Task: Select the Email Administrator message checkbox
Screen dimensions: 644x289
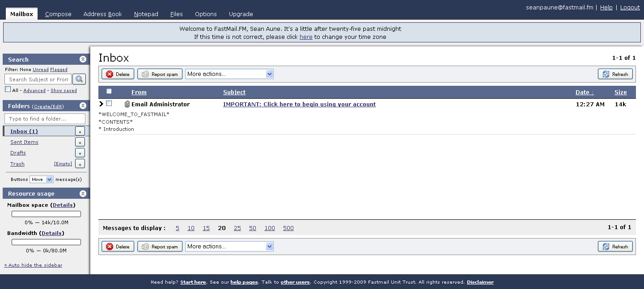Action: coord(109,104)
